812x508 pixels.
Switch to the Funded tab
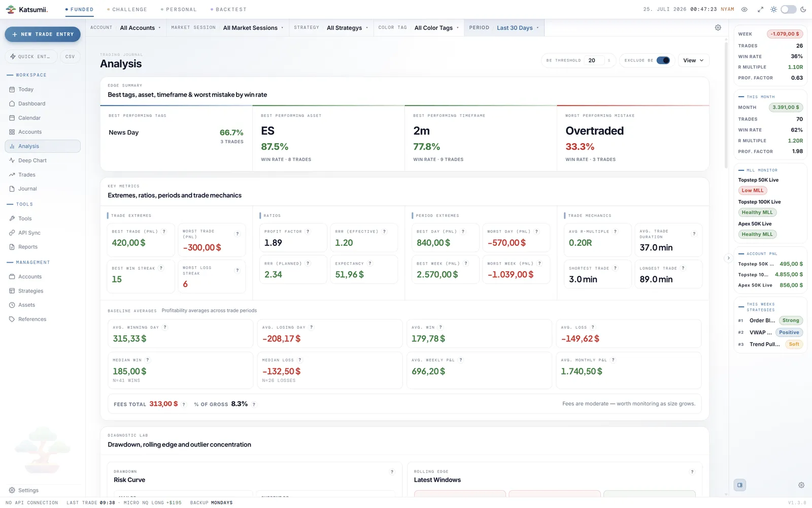click(x=79, y=10)
